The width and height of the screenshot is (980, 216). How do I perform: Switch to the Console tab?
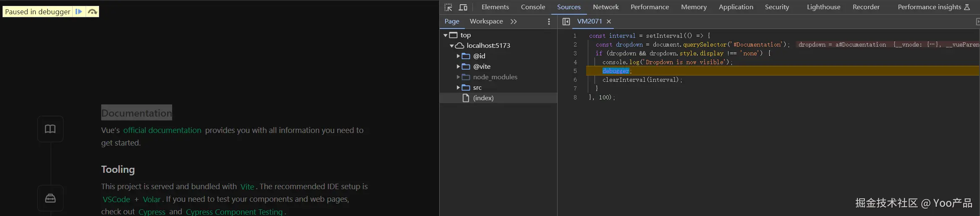(533, 7)
